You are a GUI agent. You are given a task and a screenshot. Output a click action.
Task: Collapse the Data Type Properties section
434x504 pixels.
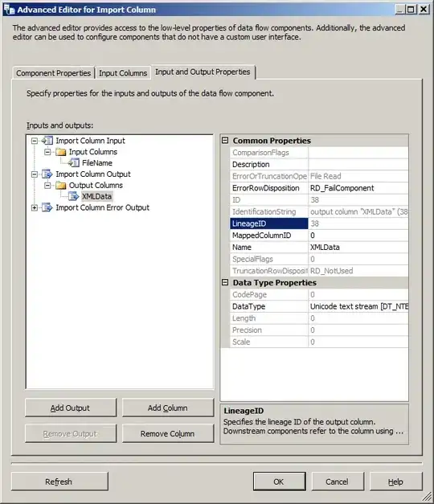[x=225, y=282]
